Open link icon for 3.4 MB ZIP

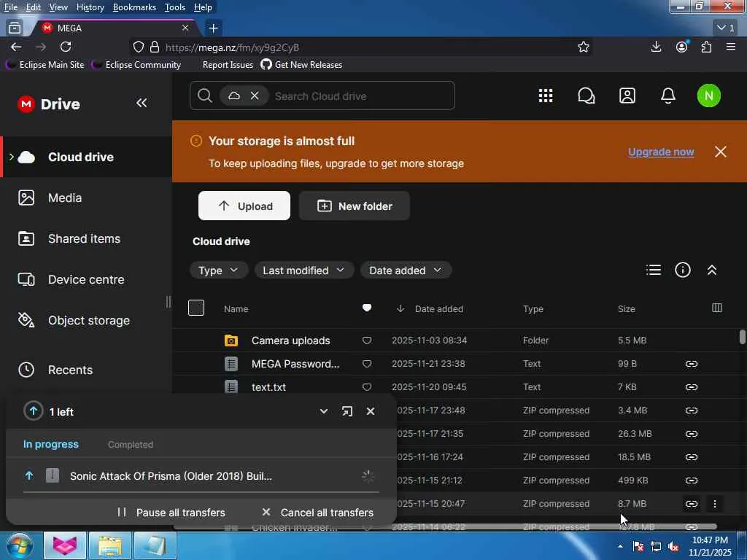(x=692, y=410)
